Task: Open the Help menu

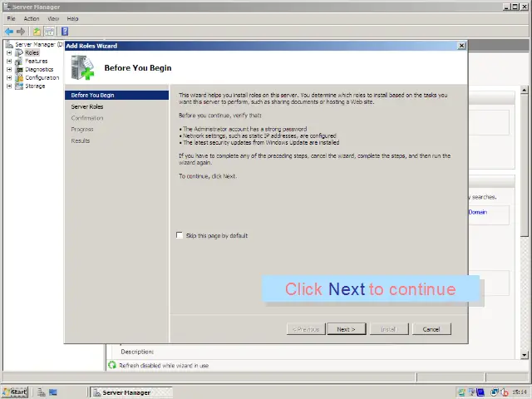Action: 72,18
